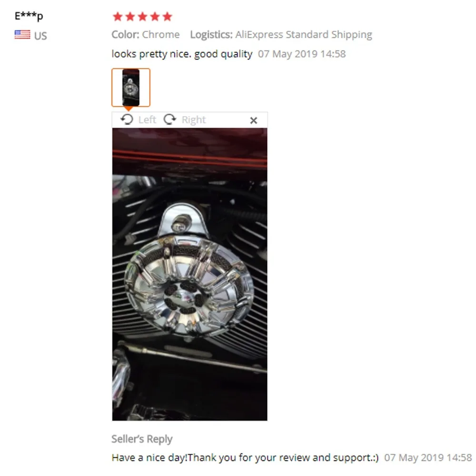Screen dimensions: 476x476
Task: Click the third red rating star
Action: (x=143, y=16)
